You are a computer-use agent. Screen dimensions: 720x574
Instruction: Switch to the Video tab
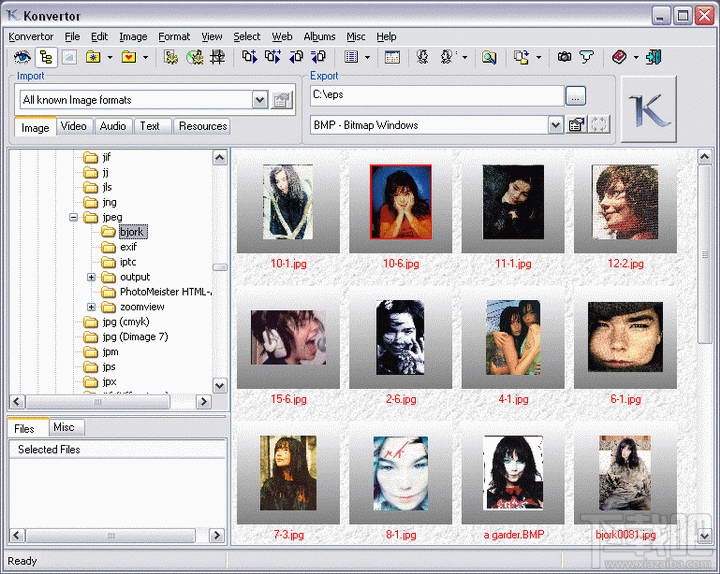(73, 126)
